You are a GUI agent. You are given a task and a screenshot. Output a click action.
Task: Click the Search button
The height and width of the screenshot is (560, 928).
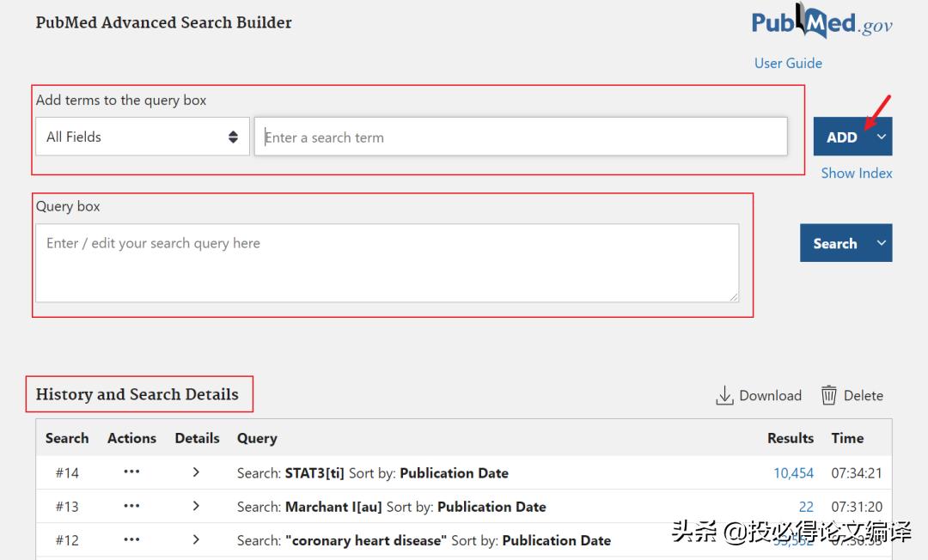pyautogui.click(x=834, y=243)
